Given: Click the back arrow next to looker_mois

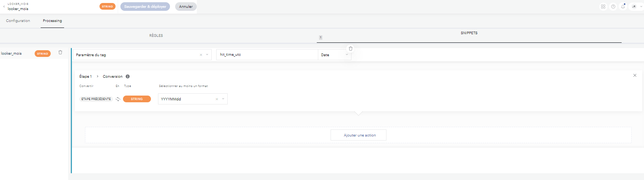Looking at the screenshot, I should coord(4,7).
